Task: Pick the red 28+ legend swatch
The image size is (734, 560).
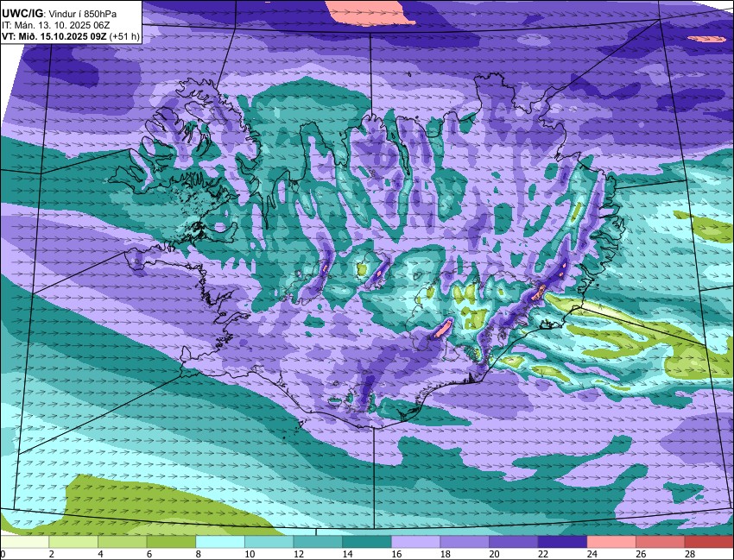Action: click(x=709, y=542)
